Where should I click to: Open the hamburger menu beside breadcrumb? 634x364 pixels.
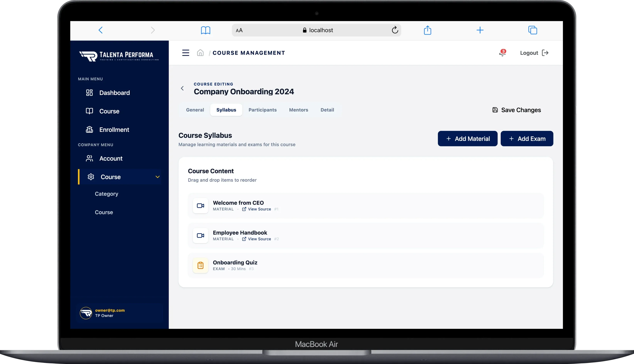[x=186, y=53]
